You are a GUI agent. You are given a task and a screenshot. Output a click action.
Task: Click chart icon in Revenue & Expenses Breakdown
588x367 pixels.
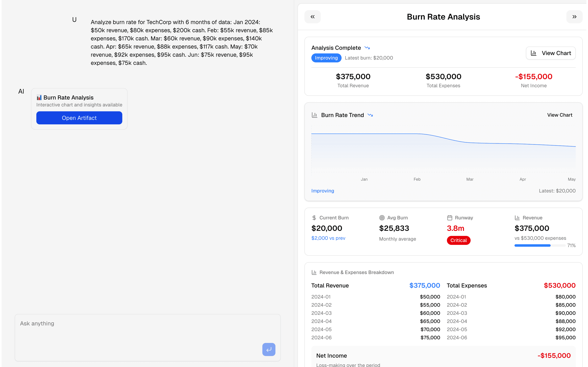[x=314, y=272]
